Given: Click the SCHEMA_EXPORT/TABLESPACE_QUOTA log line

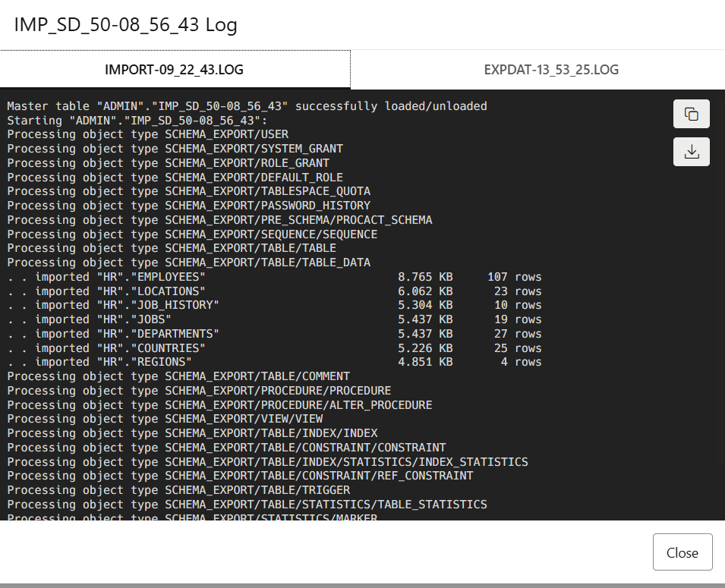Looking at the screenshot, I should pyautogui.click(x=188, y=191).
